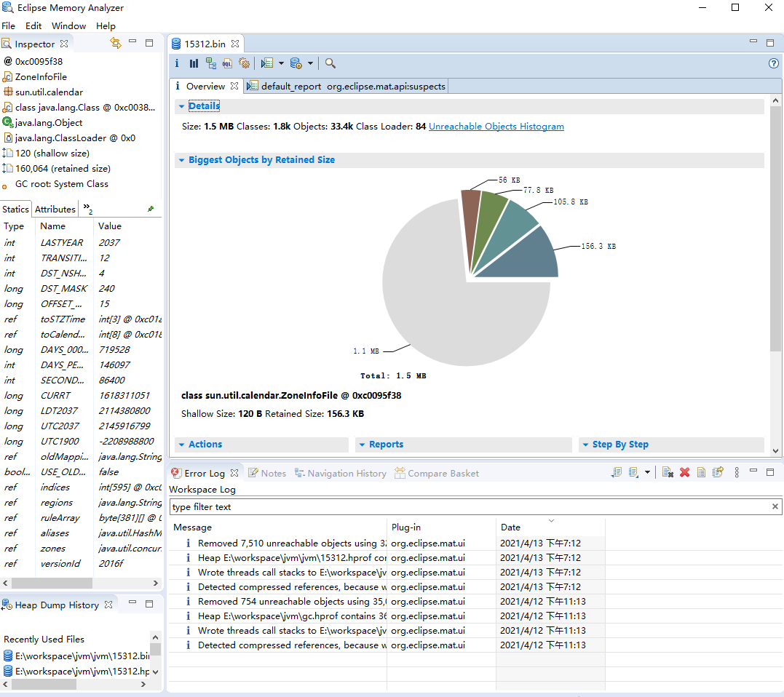Viewport: 784px width, 697px height.
Task: Maximize the Error Log panel
Action: 770,471
